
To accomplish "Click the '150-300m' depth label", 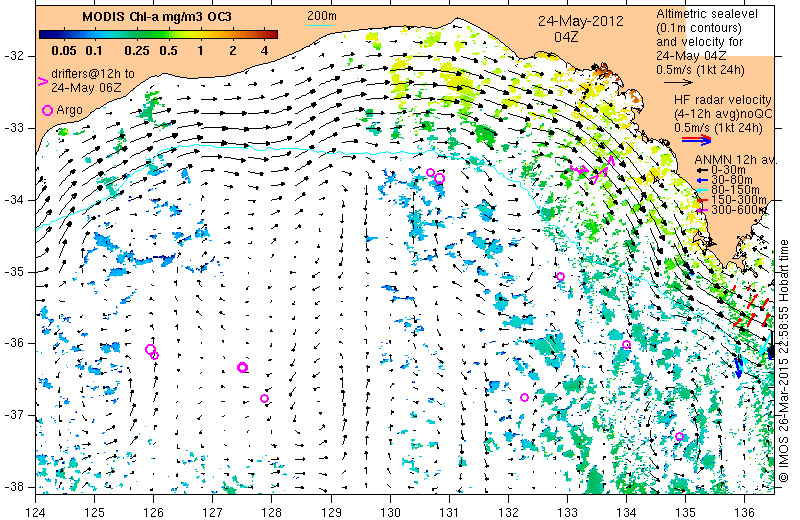I will tap(738, 200).
